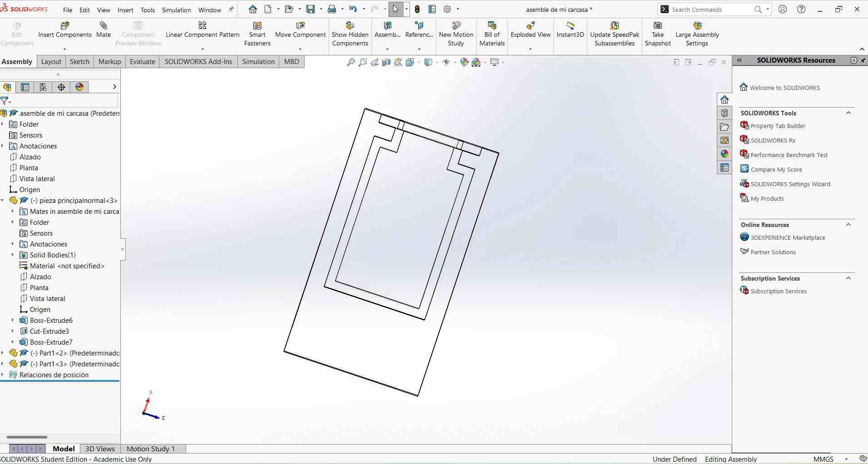Click Show Hidden Components
Screen dimensions: 868x464
coord(350,34)
